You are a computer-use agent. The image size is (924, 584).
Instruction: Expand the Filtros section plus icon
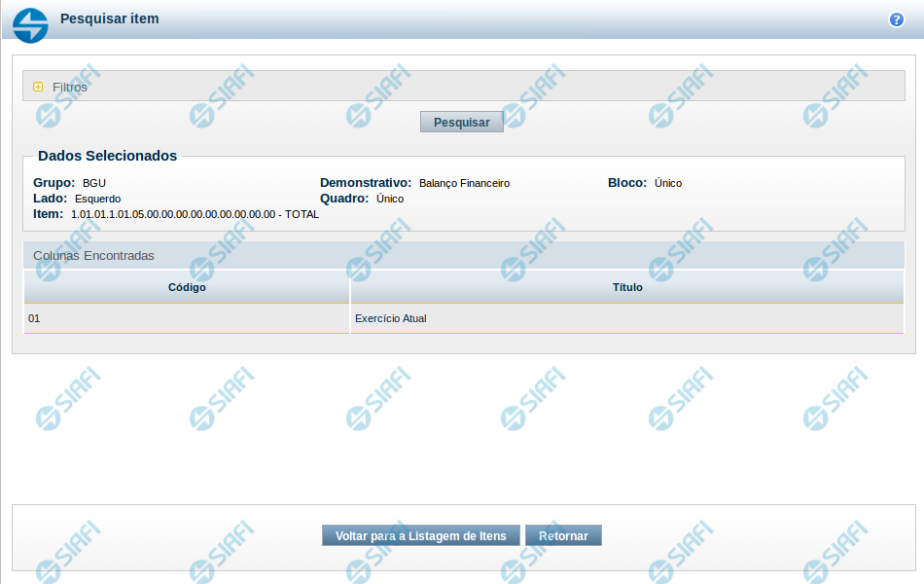38,87
